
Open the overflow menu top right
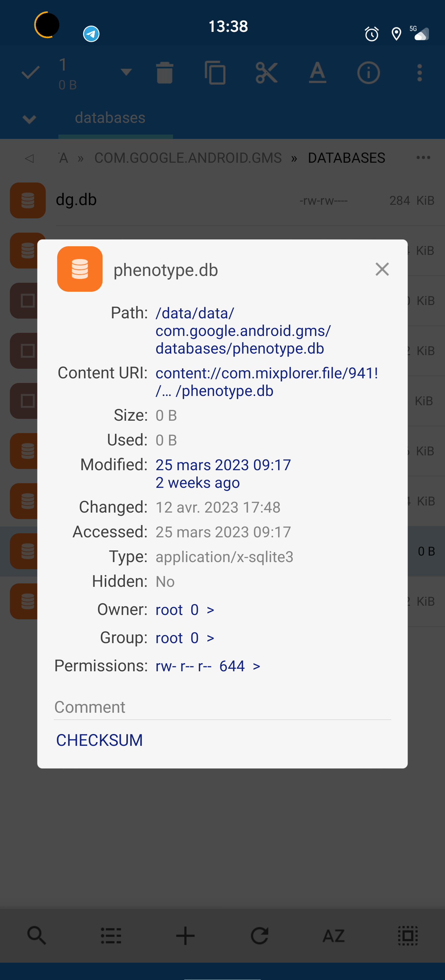click(x=419, y=73)
